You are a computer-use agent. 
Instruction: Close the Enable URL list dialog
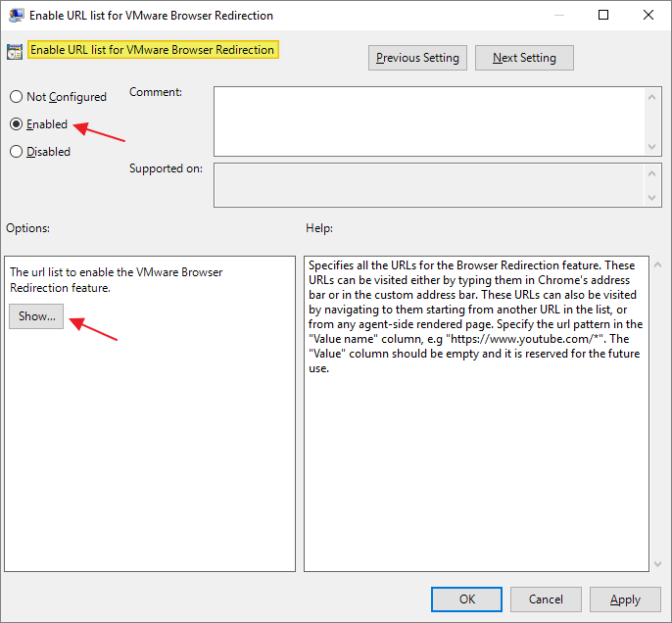point(648,16)
